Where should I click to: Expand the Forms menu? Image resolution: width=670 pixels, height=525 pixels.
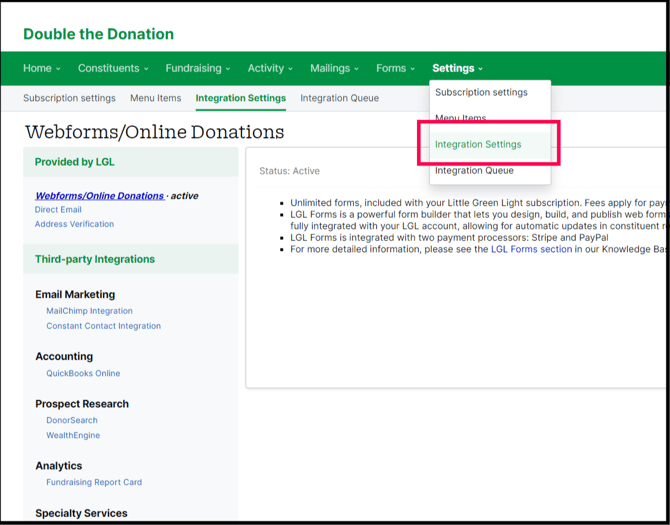(x=396, y=68)
